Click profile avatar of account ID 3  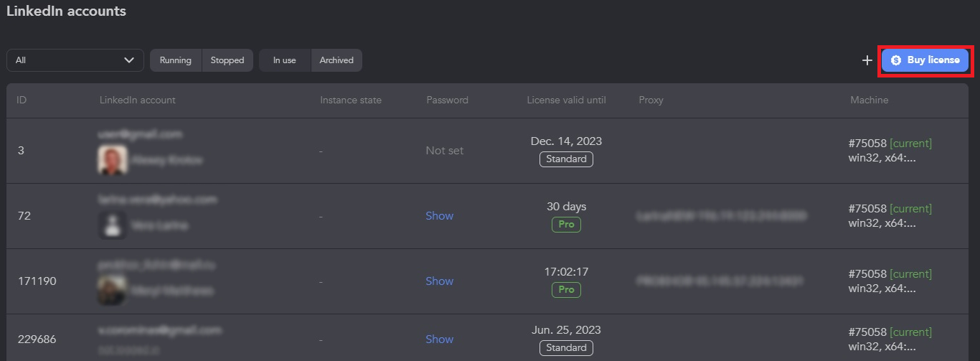tap(113, 160)
